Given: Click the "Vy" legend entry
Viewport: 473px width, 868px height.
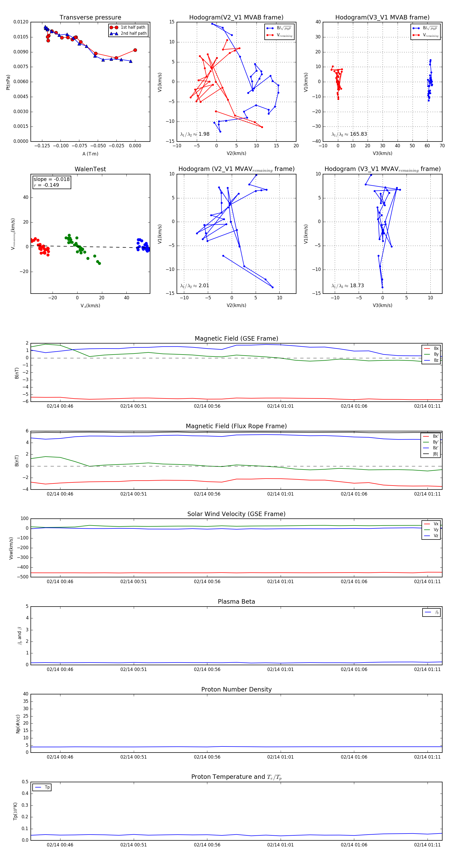Looking at the screenshot, I should tap(431, 530).
